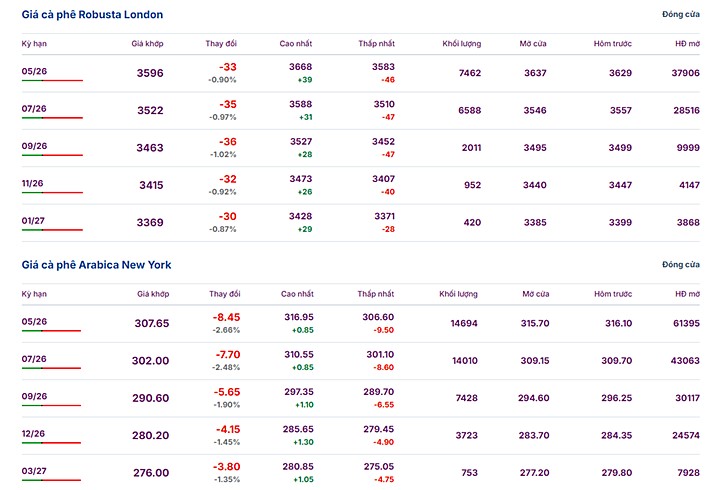Image resolution: width=720 pixels, height=490 pixels.
Task: Click the range bar under Robusta 11/26
Action: point(52,193)
